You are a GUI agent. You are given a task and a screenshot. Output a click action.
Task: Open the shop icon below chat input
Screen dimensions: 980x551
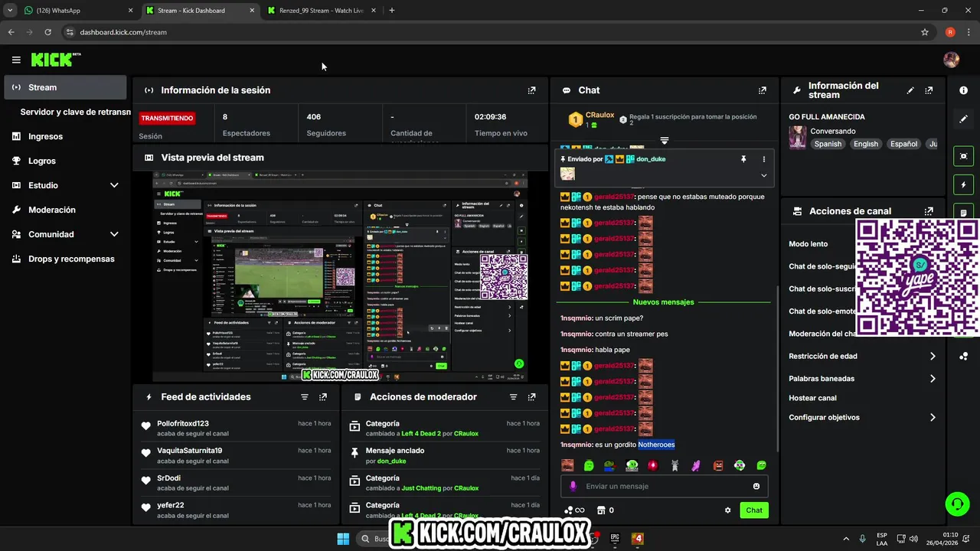tap(601, 510)
